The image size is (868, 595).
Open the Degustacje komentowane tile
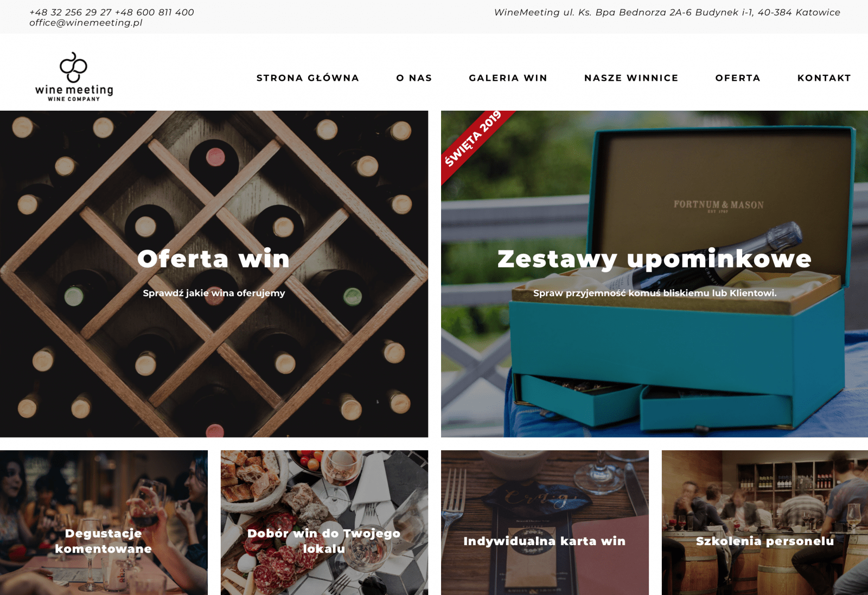point(104,522)
